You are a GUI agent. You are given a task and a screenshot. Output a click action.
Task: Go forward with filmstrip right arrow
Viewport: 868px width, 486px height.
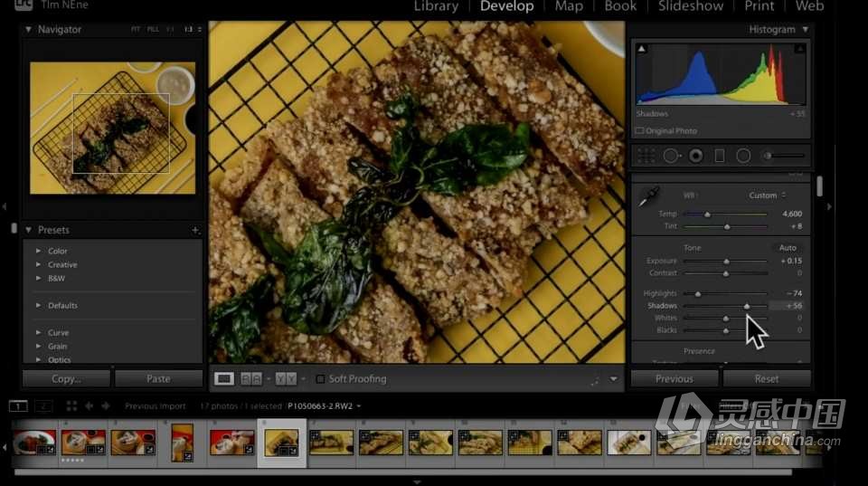click(105, 406)
